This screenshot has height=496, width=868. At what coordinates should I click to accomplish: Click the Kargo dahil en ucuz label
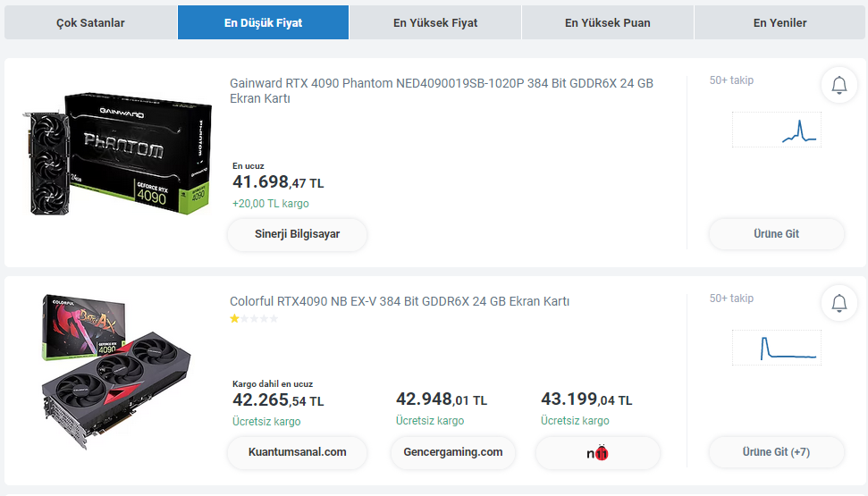click(x=273, y=384)
